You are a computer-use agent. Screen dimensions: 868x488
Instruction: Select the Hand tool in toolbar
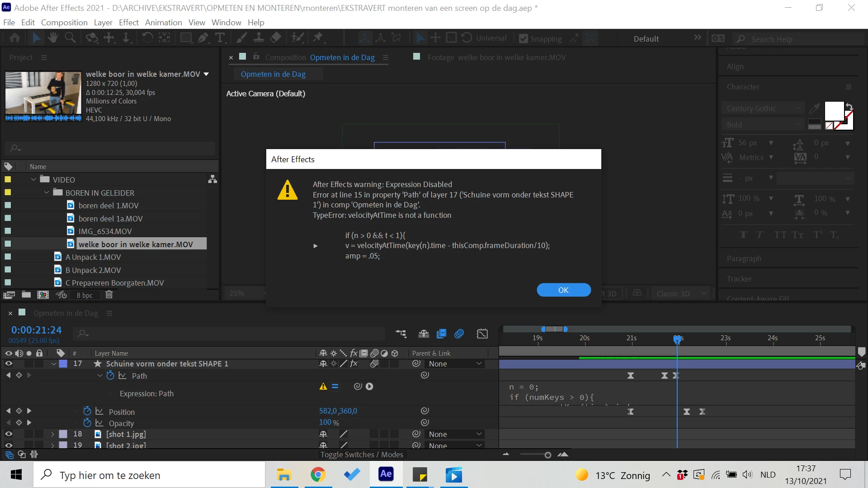53,38
